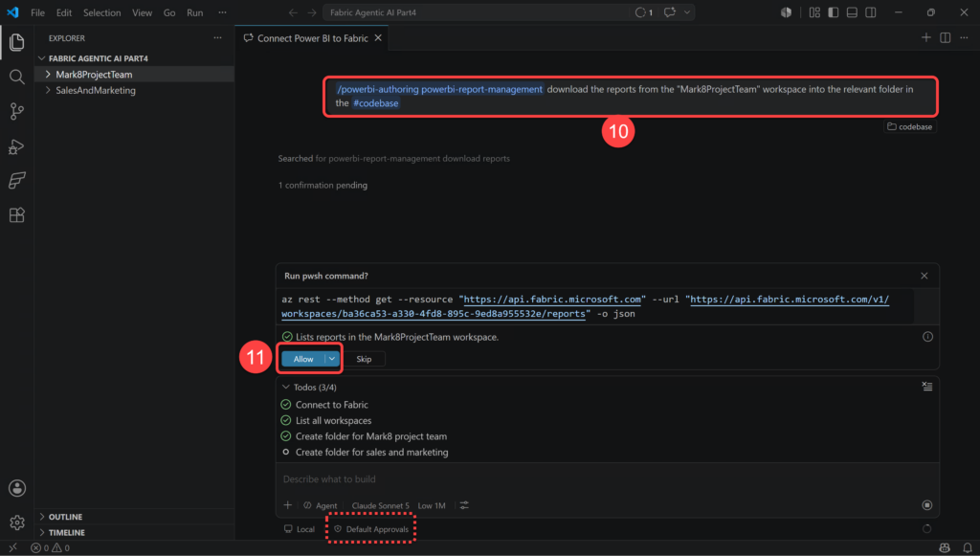Collapse the FABRIC AGENTIC AI PART4 section

tap(134, 58)
